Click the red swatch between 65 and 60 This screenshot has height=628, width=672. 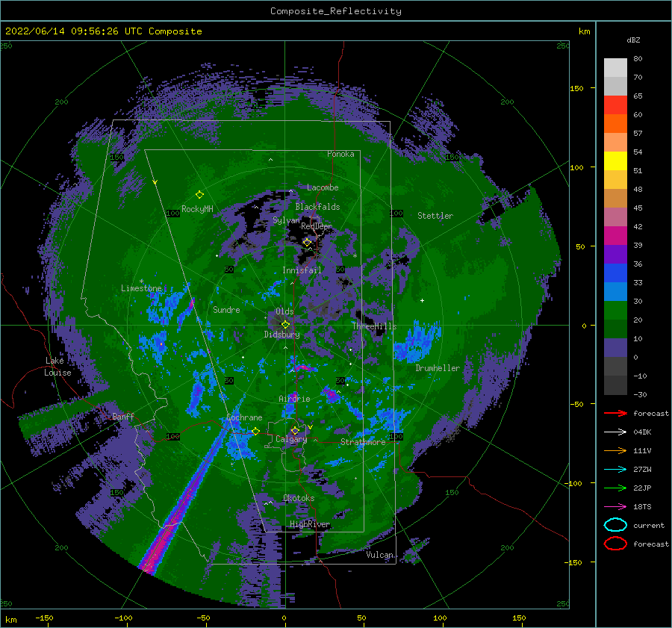pyautogui.click(x=615, y=105)
